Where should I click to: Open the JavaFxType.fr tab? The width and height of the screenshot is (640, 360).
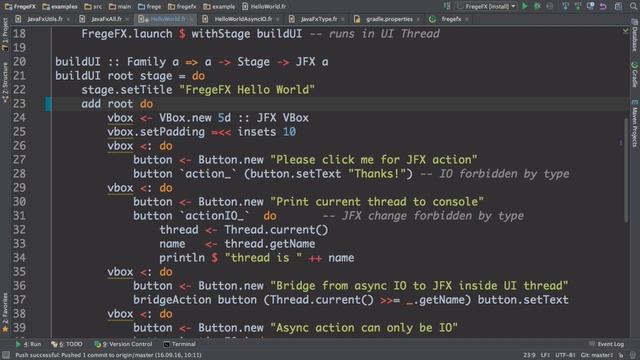pos(316,19)
